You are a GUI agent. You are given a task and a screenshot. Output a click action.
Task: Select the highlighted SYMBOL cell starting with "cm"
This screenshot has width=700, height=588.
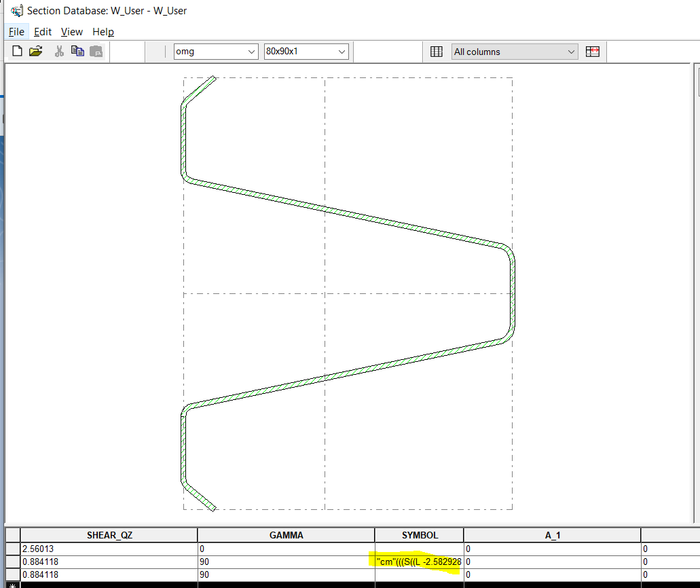[x=420, y=562]
